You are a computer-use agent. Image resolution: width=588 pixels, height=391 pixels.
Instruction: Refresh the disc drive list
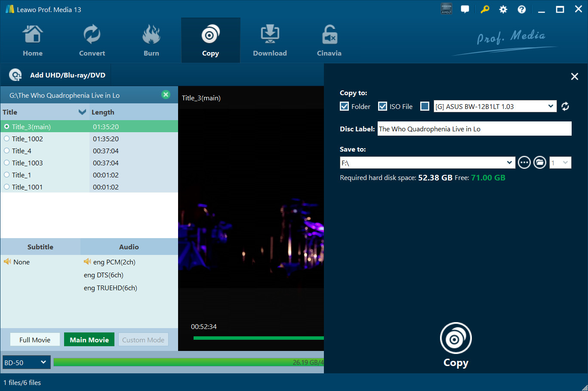565,106
